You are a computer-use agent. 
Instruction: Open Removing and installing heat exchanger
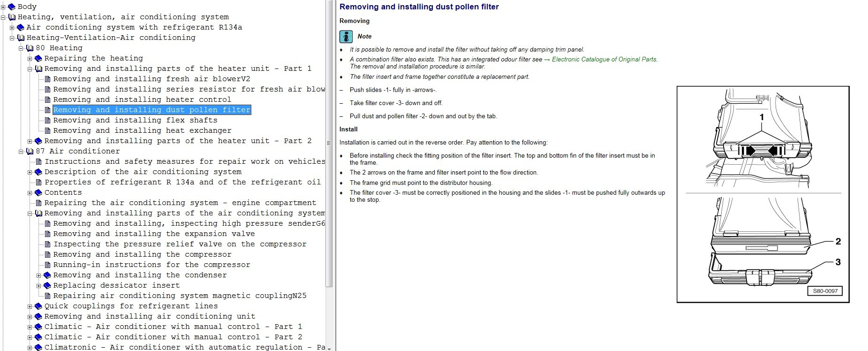(143, 131)
